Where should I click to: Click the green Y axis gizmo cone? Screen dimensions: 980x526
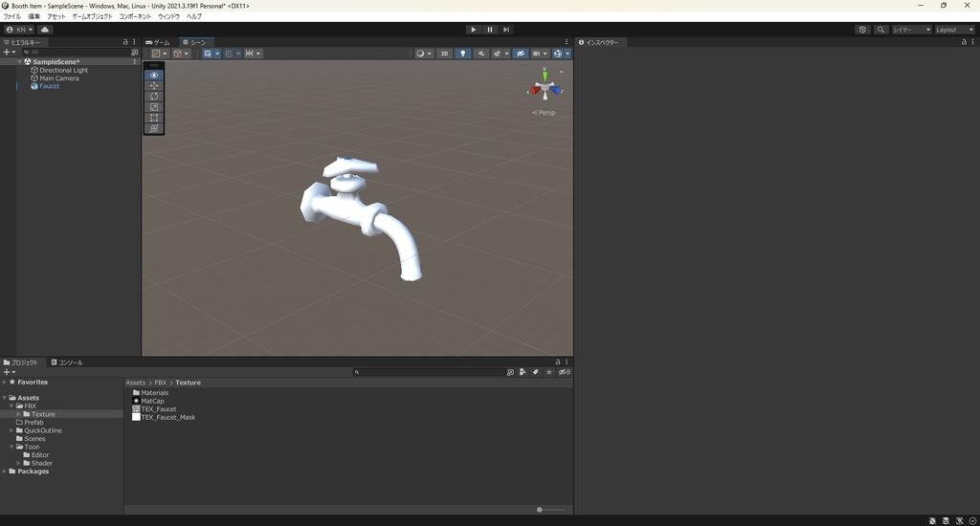point(545,77)
